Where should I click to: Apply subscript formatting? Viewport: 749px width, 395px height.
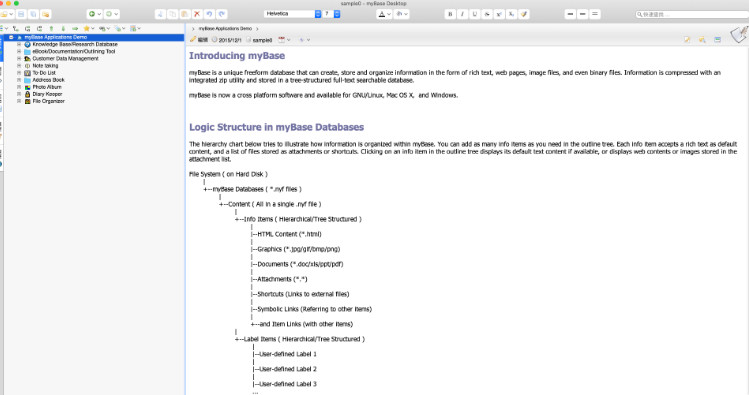[x=512, y=14]
